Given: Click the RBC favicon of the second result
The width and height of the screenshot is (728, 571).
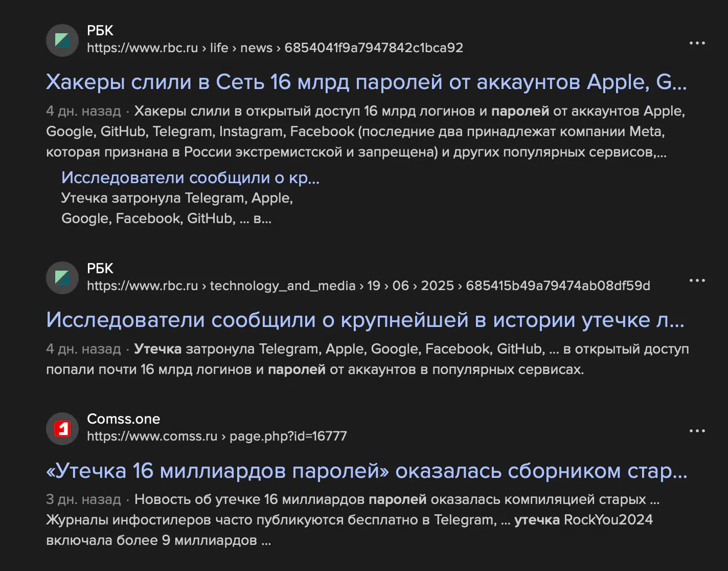Looking at the screenshot, I should tap(62, 278).
